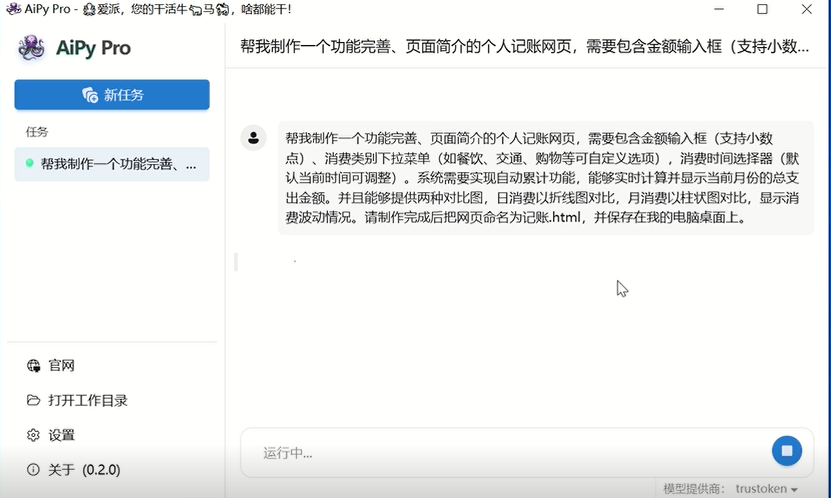
Task: Click the user avatar icon in chat
Action: (253, 138)
